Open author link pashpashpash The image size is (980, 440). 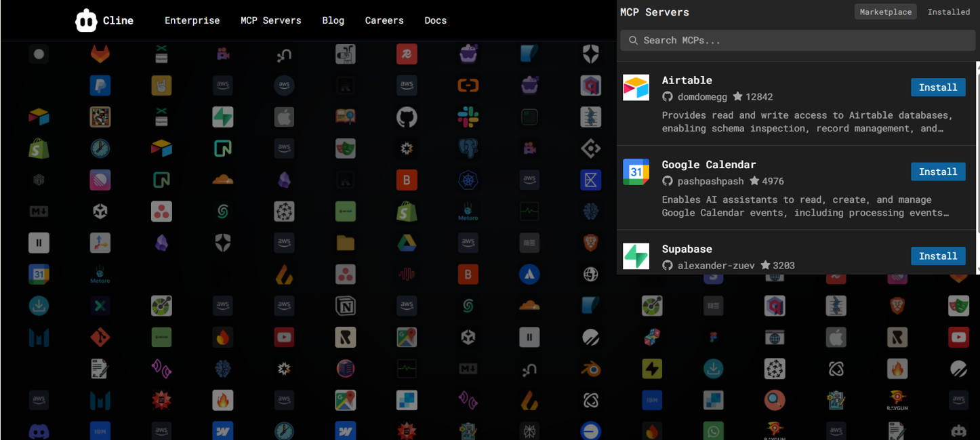tap(710, 181)
